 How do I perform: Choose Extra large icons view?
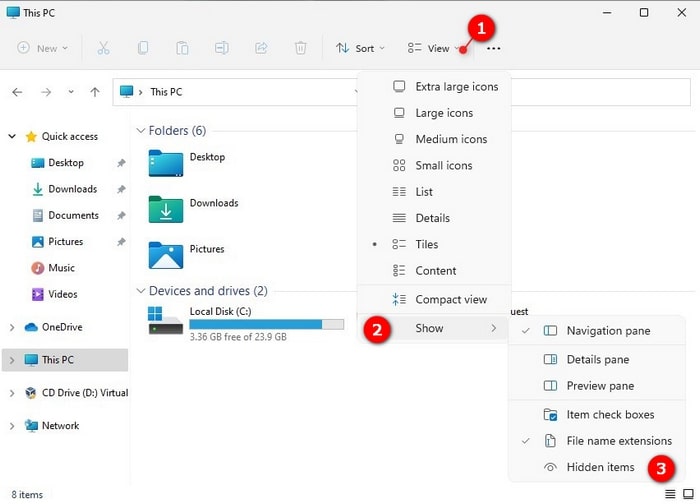tap(434, 87)
